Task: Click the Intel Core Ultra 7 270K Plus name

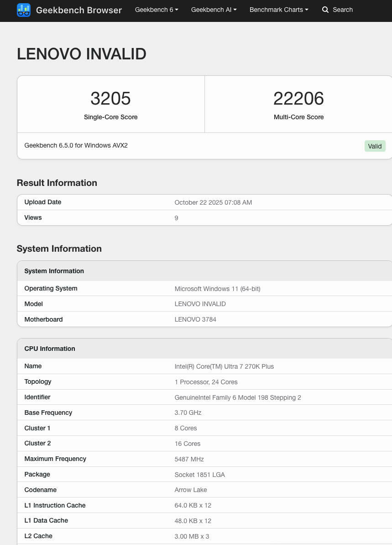Action: 224,366
